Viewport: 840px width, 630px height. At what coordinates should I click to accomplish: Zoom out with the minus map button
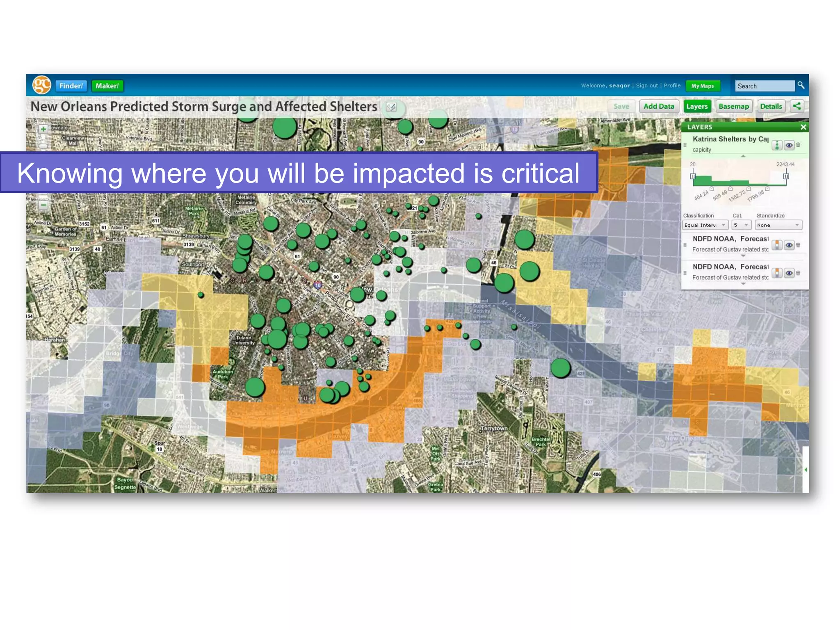tap(43, 205)
